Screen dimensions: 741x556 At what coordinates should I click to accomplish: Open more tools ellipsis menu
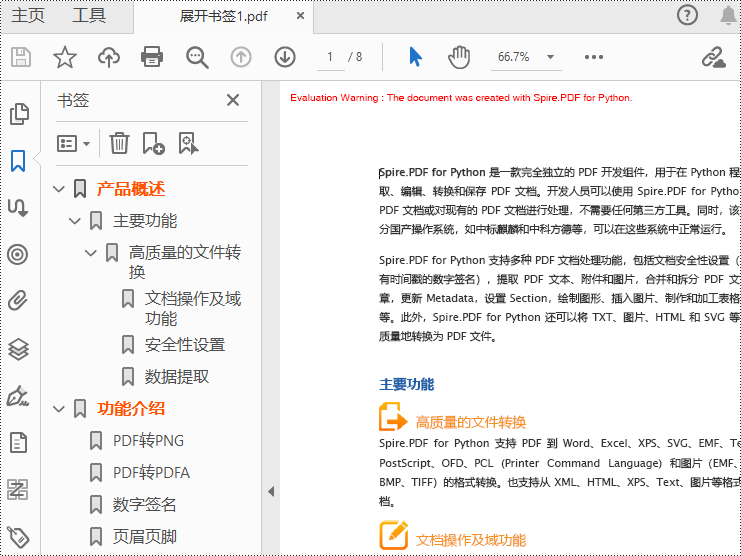click(x=594, y=57)
